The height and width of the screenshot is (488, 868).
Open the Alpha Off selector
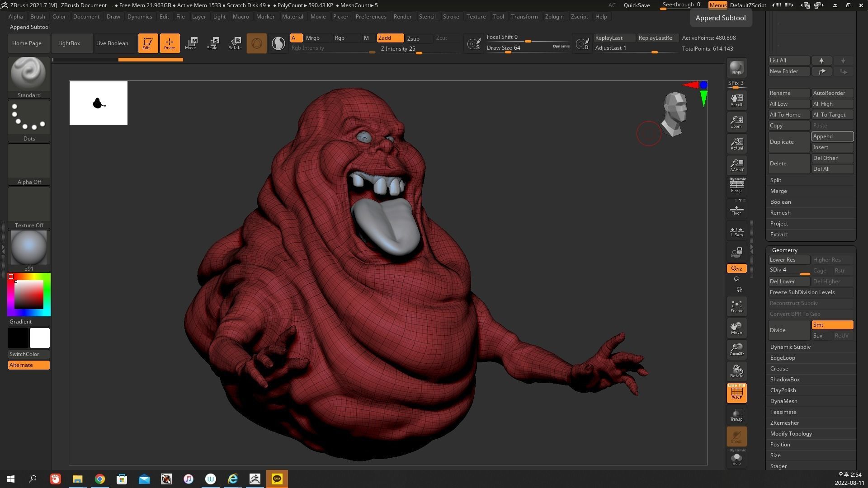[x=29, y=164]
